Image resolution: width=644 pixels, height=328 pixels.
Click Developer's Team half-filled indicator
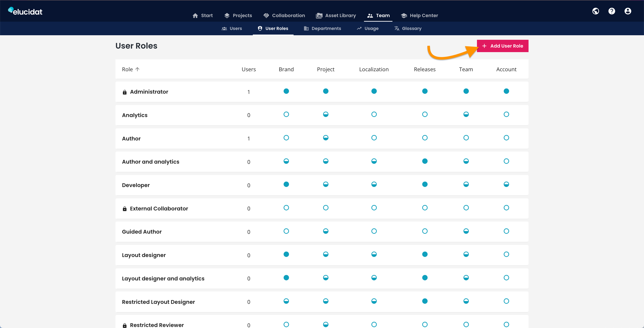[466, 184]
